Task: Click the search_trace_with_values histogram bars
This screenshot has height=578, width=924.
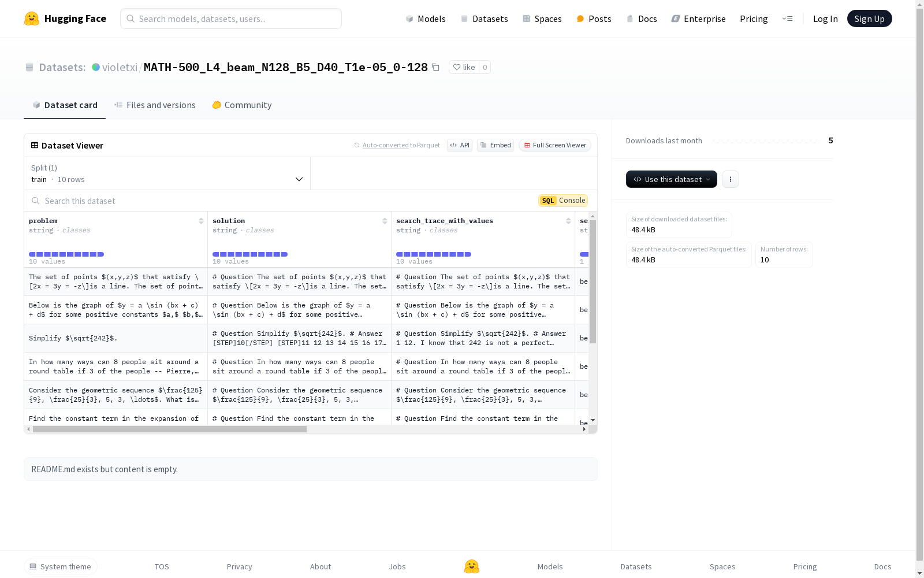Action: pos(434,254)
